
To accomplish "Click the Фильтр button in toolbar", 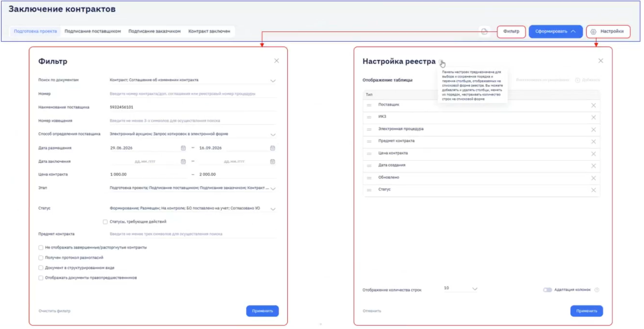I will click(x=511, y=32).
